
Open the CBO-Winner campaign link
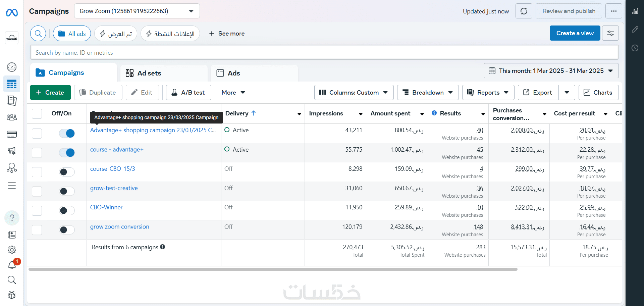(106, 207)
